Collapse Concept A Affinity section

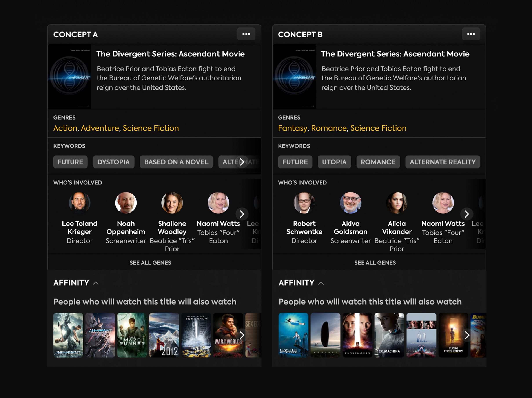[96, 283]
